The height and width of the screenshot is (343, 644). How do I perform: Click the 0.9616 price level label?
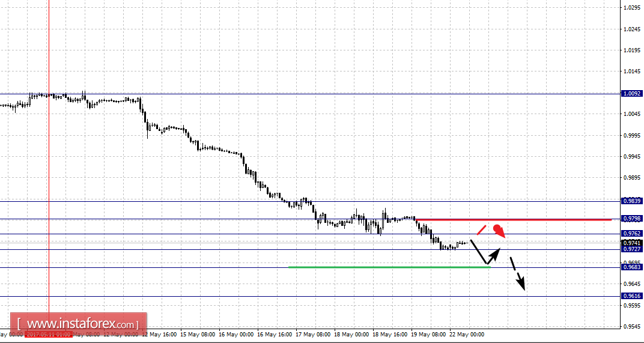tap(631, 296)
